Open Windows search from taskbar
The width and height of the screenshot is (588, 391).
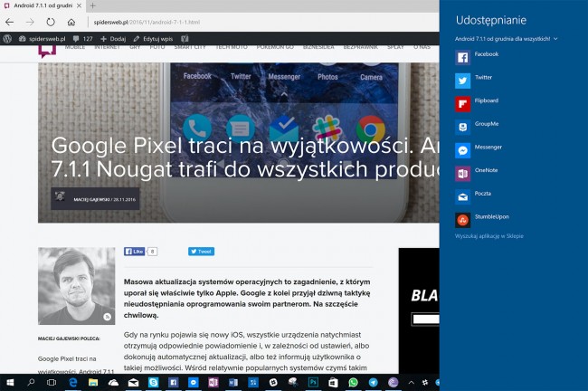tap(31, 382)
